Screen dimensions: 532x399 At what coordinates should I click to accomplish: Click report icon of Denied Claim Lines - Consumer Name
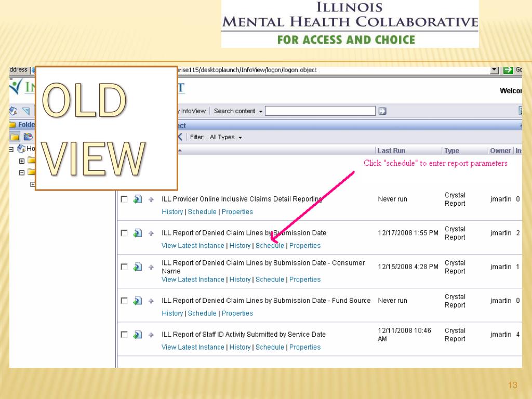[x=137, y=267]
